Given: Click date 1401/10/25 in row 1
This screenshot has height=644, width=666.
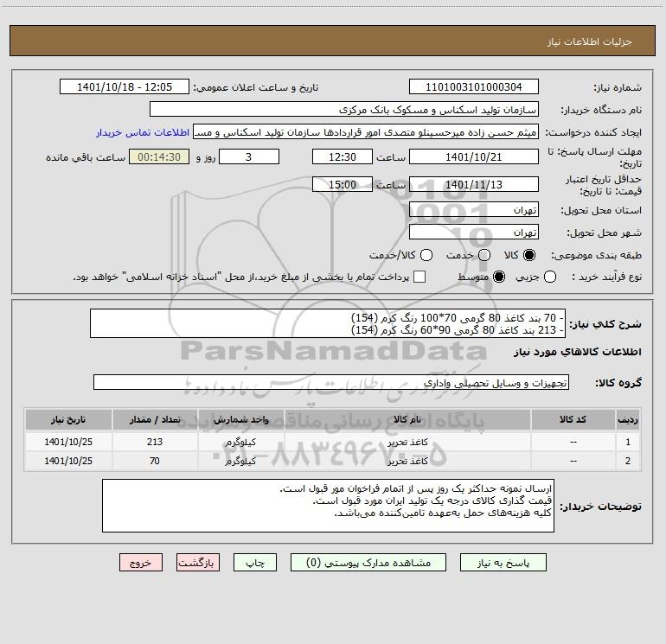Looking at the screenshot, I should click(68, 442).
